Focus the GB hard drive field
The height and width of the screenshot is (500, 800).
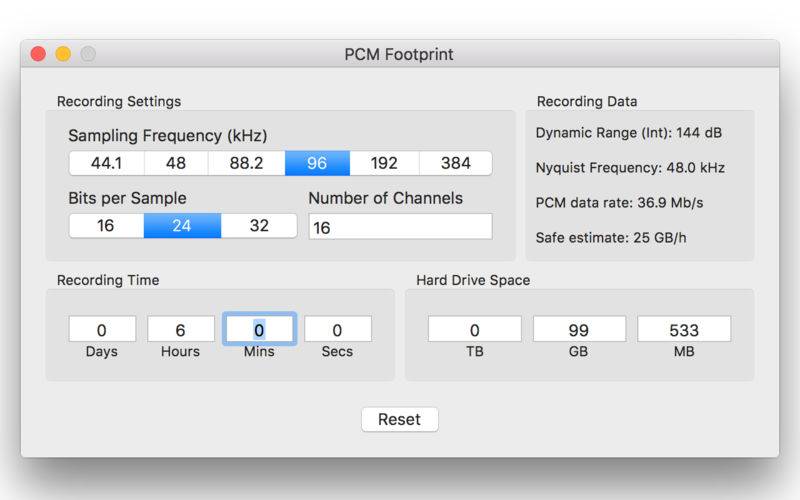[x=579, y=329]
